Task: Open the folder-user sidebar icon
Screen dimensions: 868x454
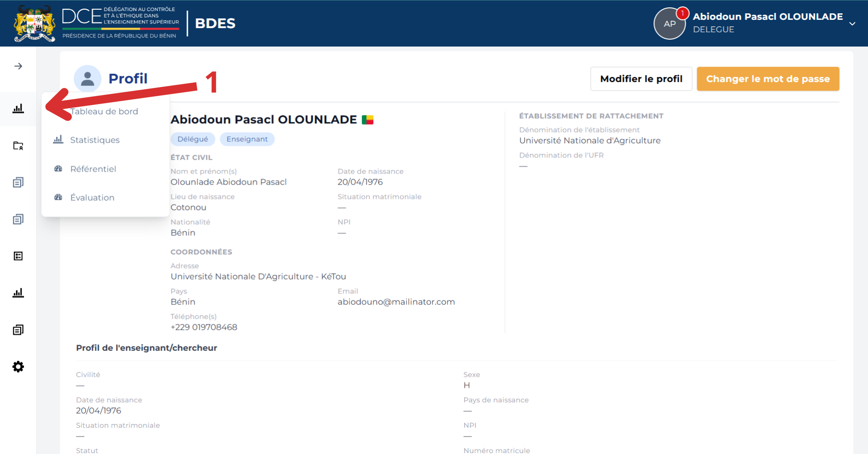Action: tap(18, 146)
